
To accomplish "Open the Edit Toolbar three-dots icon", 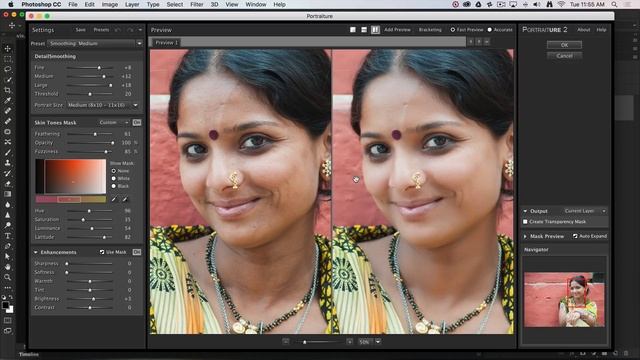I will (8, 288).
